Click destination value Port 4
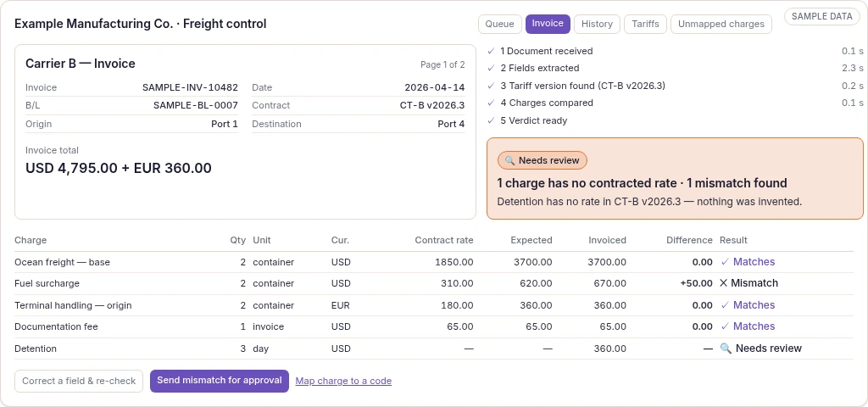The width and height of the screenshot is (868, 407). [451, 124]
